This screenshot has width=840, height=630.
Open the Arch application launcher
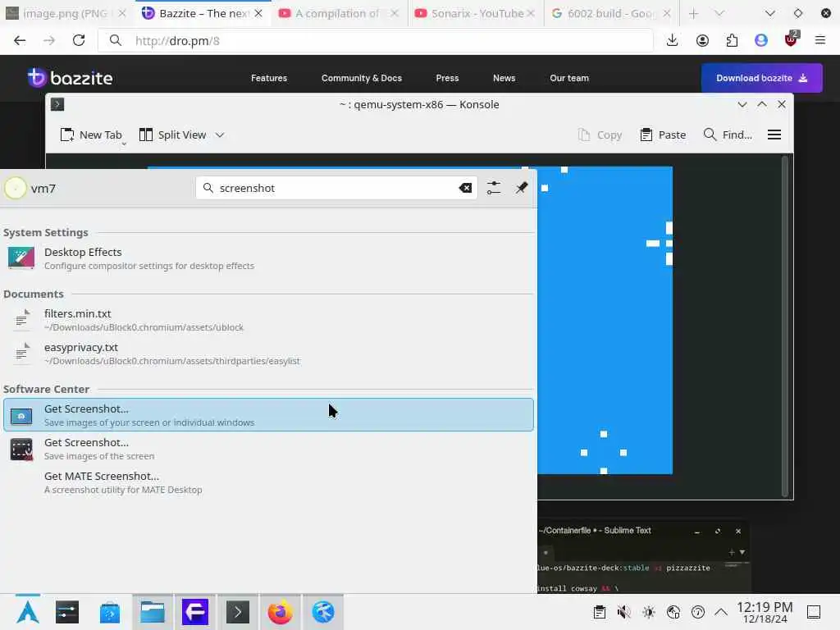pos(28,612)
